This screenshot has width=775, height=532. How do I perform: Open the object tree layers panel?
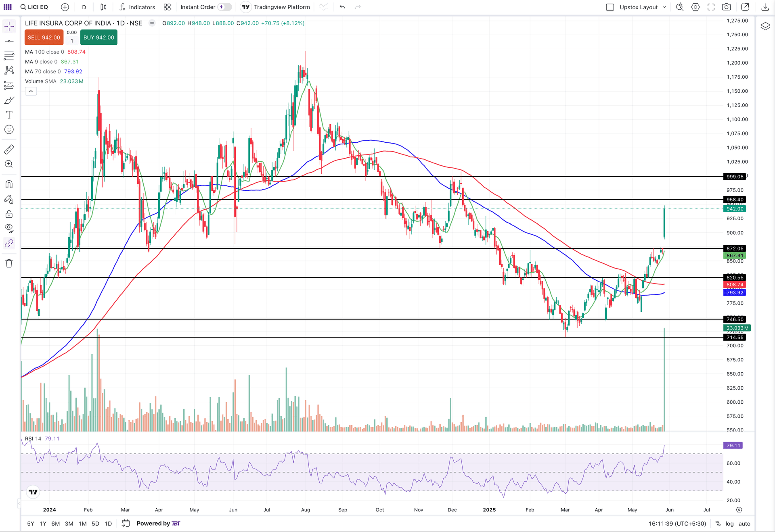[x=765, y=27]
